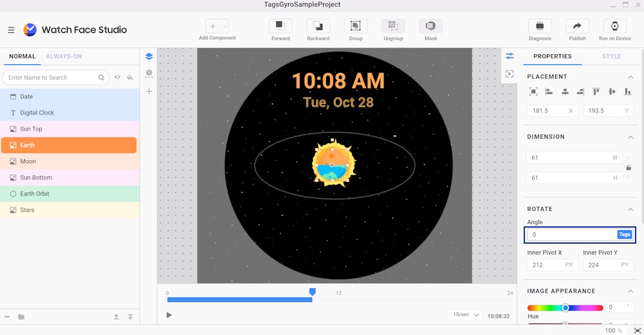Image resolution: width=644 pixels, height=335 pixels.
Task: Open the 15/sec frame rate dropdown
Action: tap(466, 314)
